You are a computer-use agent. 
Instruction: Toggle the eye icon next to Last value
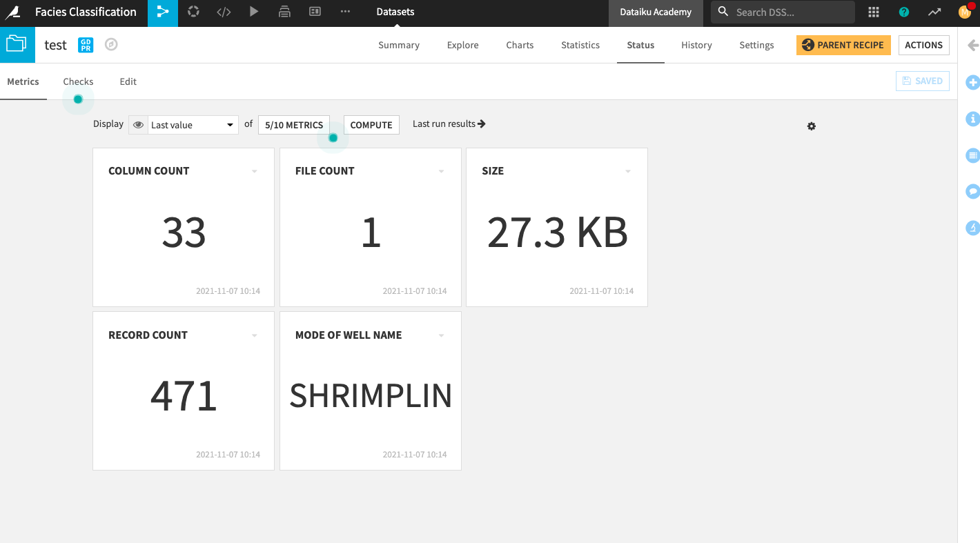(138, 124)
